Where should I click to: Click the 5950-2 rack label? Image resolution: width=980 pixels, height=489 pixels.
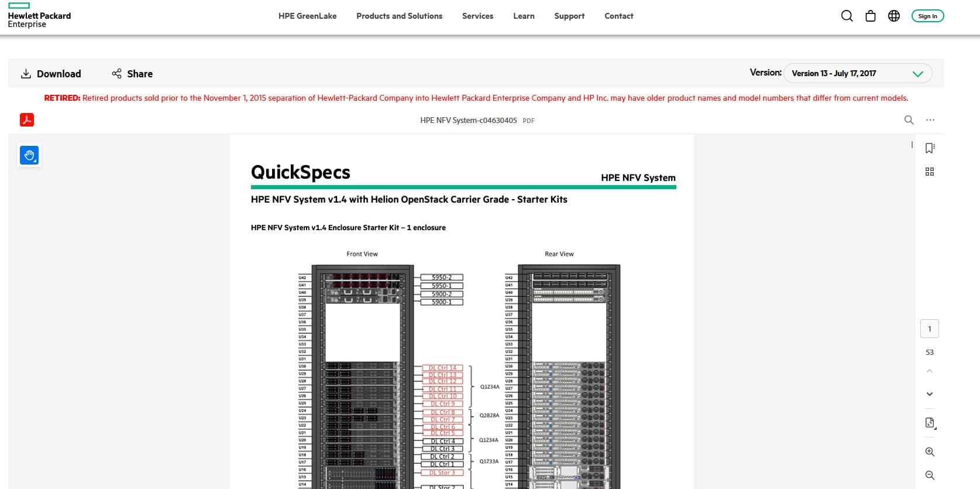[x=442, y=278]
